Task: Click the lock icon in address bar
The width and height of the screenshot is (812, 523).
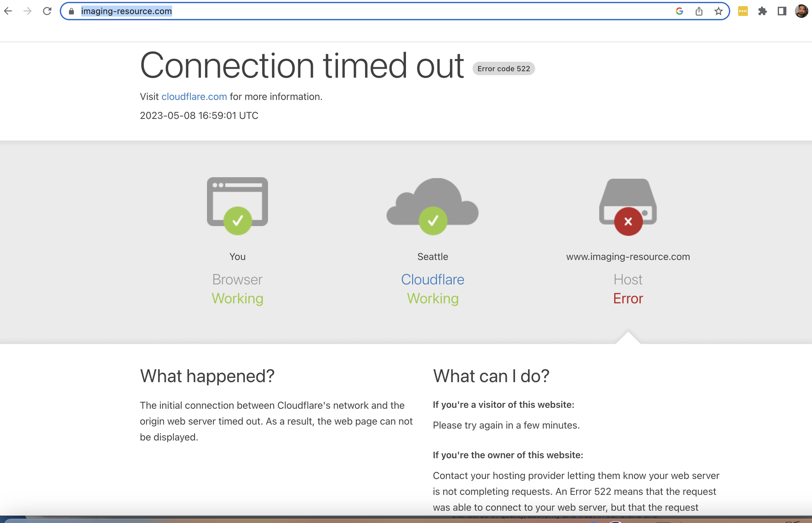Action: (x=71, y=11)
